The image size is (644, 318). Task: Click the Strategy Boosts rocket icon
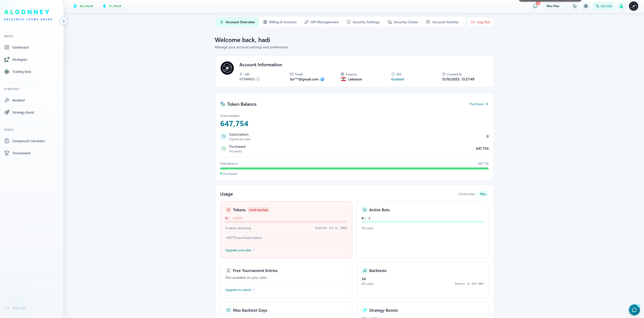click(365, 310)
